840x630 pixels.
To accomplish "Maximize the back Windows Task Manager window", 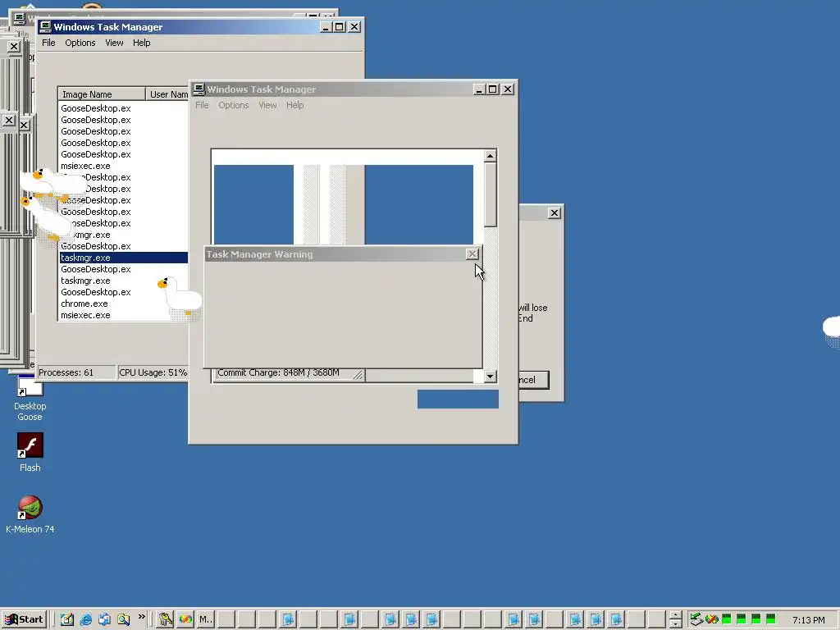I will click(340, 27).
